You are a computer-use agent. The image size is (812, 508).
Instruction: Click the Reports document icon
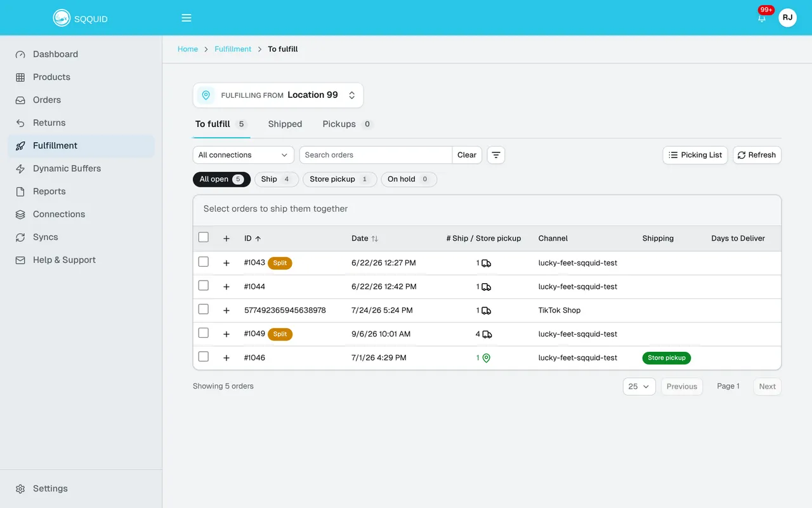(x=20, y=192)
